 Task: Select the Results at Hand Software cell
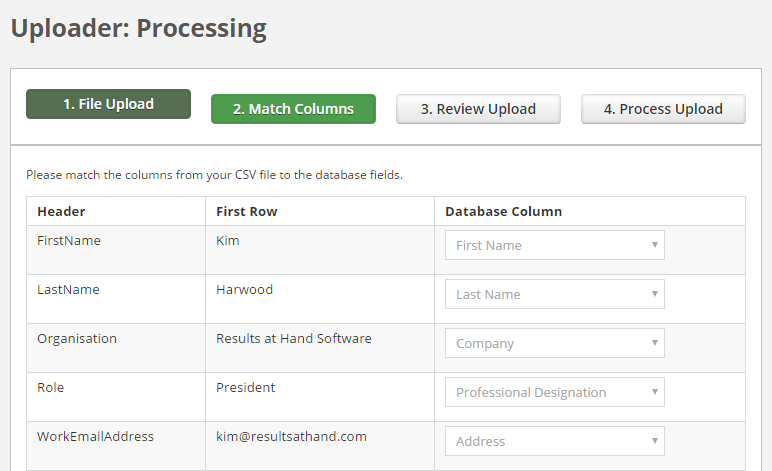click(x=294, y=339)
